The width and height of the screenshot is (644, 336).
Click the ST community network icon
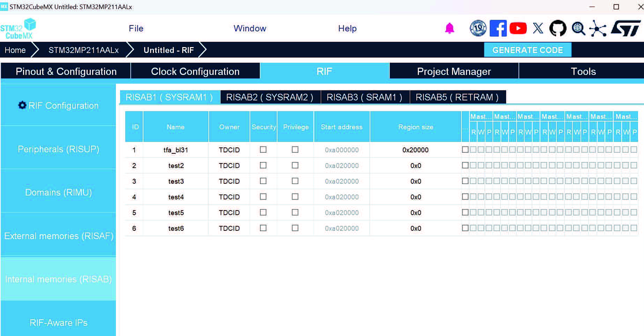tap(598, 28)
